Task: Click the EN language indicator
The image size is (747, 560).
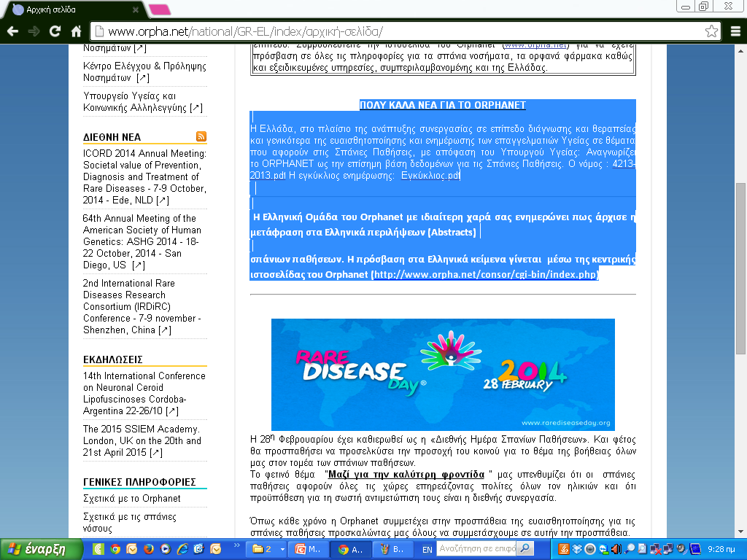Action: point(427,550)
